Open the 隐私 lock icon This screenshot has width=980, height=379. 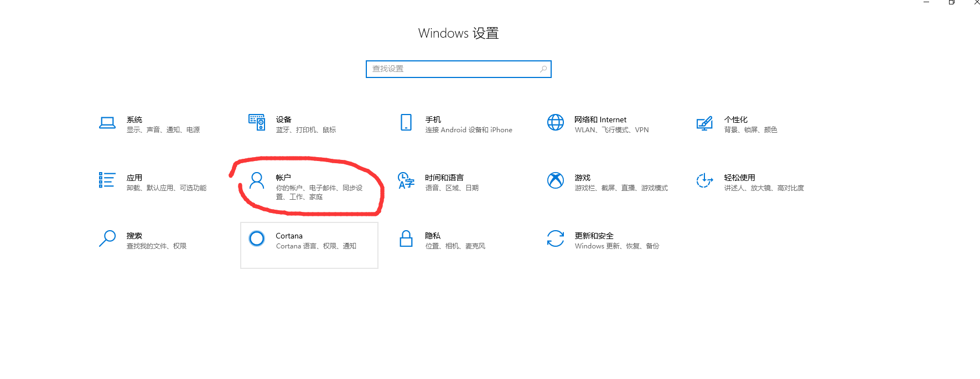point(406,238)
